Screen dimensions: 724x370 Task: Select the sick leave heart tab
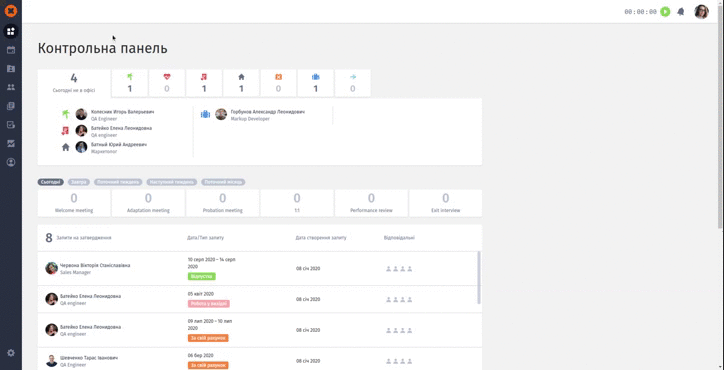(167, 83)
